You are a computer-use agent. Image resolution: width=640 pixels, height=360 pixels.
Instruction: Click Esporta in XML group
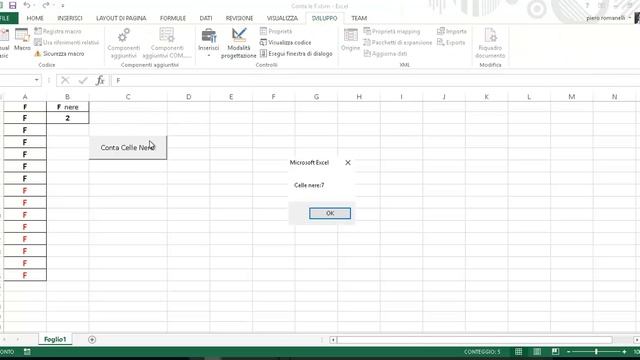pyautogui.click(x=451, y=42)
